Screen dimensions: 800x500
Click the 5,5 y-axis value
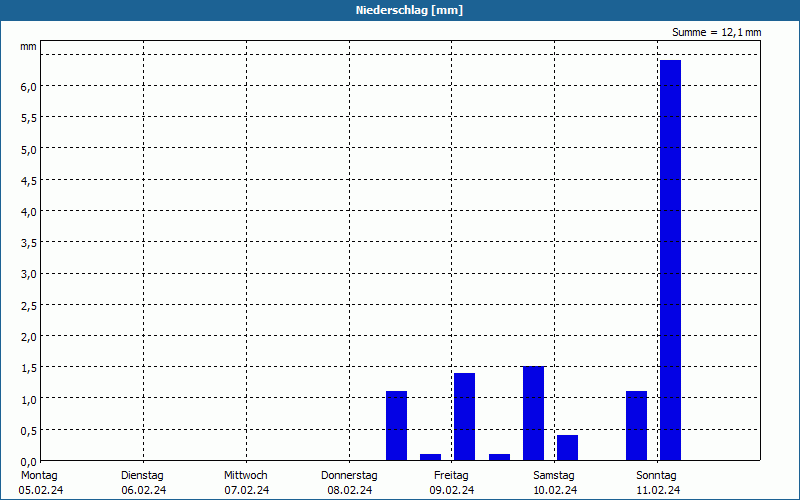28,118
